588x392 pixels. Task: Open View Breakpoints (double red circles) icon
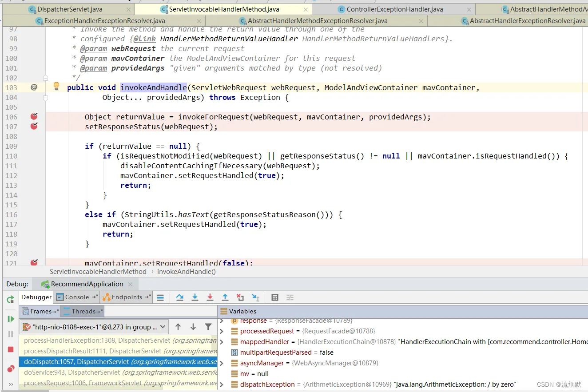click(x=11, y=369)
